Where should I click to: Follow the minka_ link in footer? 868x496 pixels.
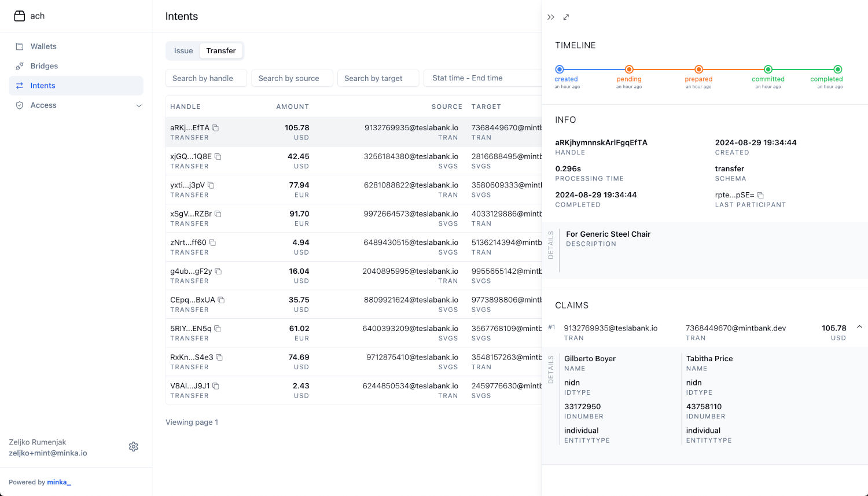point(58,482)
